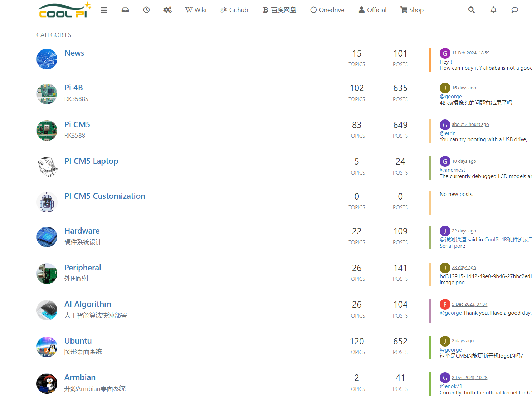Click the No new posts. text

click(x=457, y=194)
